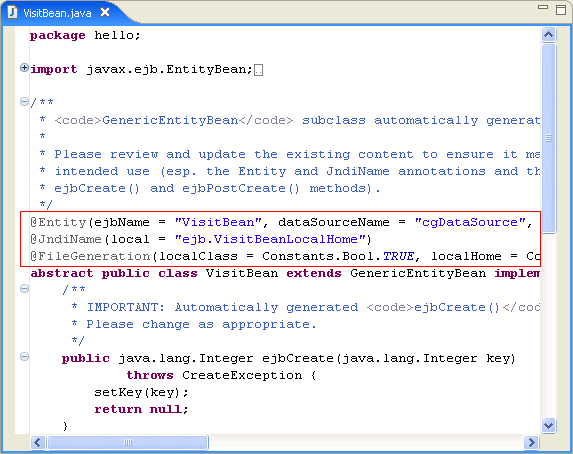Place cursor on "package hello;" line
Image resolution: width=573 pixels, height=454 pixels.
click(x=85, y=35)
